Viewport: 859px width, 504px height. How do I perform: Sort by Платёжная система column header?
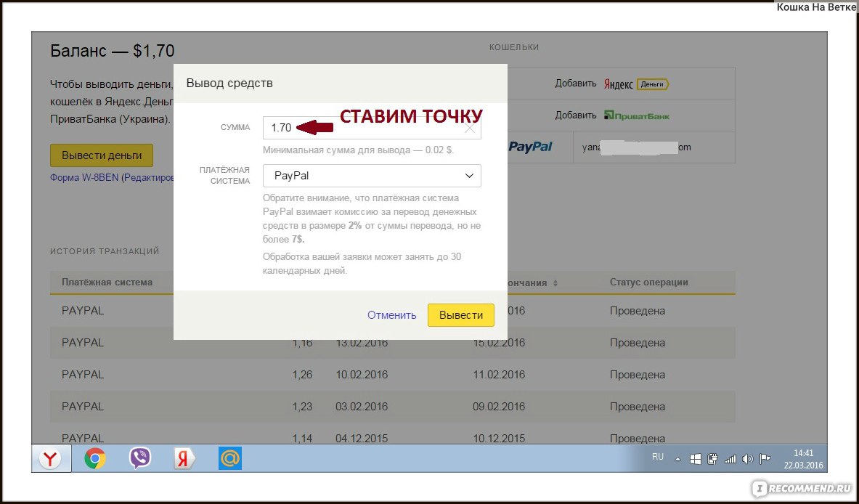coord(107,282)
